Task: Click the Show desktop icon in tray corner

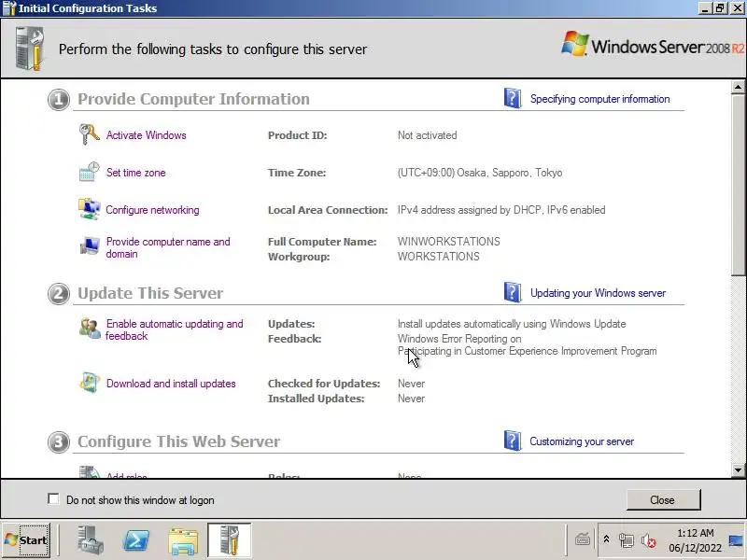Action: coord(736,540)
